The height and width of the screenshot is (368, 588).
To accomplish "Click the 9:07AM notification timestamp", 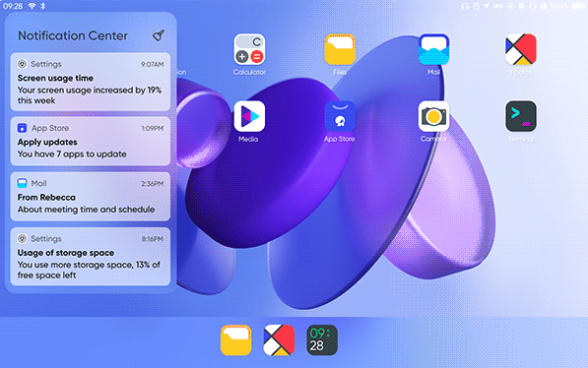I will (x=152, y=65).
